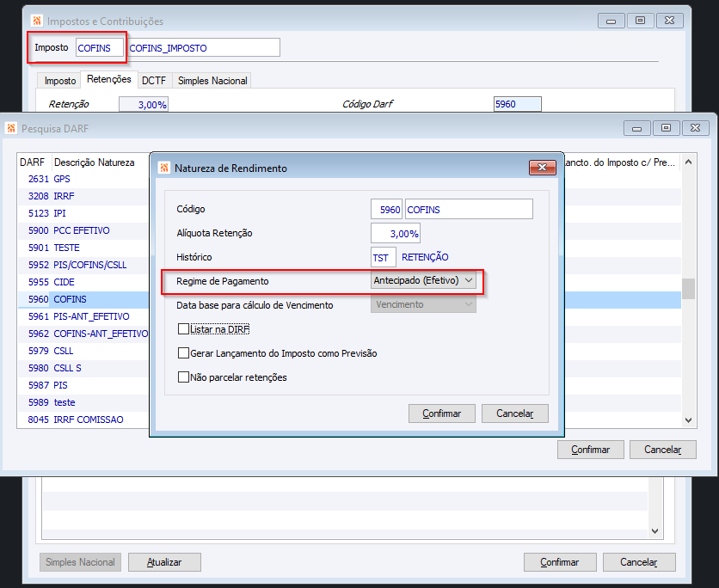The height and width of the screenshot is (588, 719).
Task: Open Data base para cálculo de Vencimento dropdown
Action: [x=423, y=304]
